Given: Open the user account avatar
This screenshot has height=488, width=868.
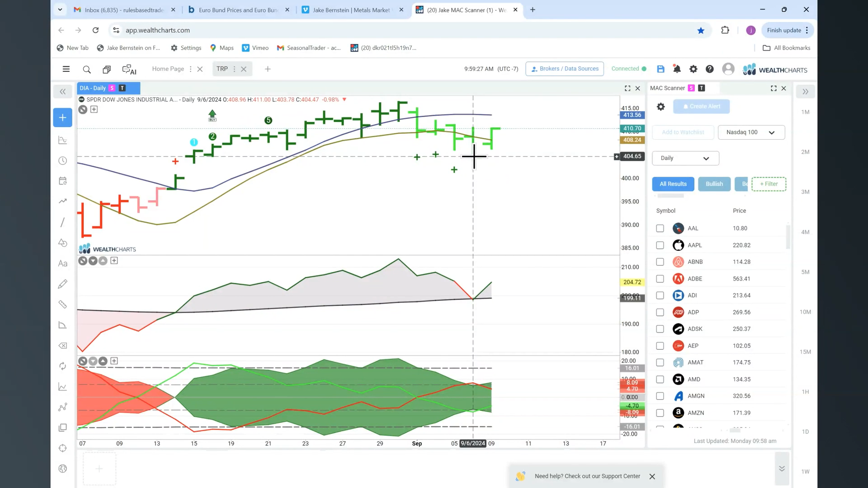Looking at the screenshot, I should 728,69.
